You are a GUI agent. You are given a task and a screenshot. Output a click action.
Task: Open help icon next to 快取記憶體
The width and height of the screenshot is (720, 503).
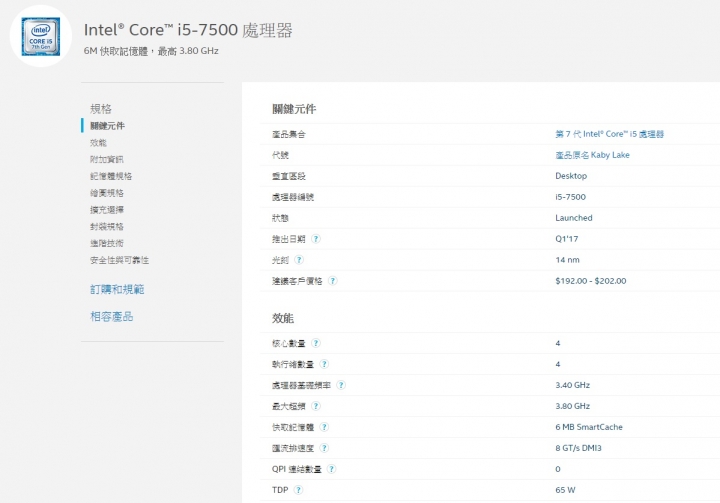click(x=324, y=427)
